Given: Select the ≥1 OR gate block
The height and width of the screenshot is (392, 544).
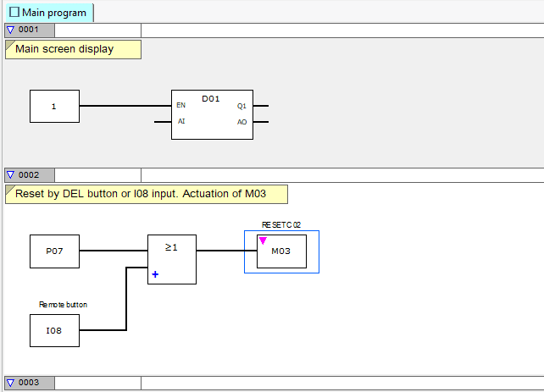Looking at the screenshot, I should [x=172, y=260].
